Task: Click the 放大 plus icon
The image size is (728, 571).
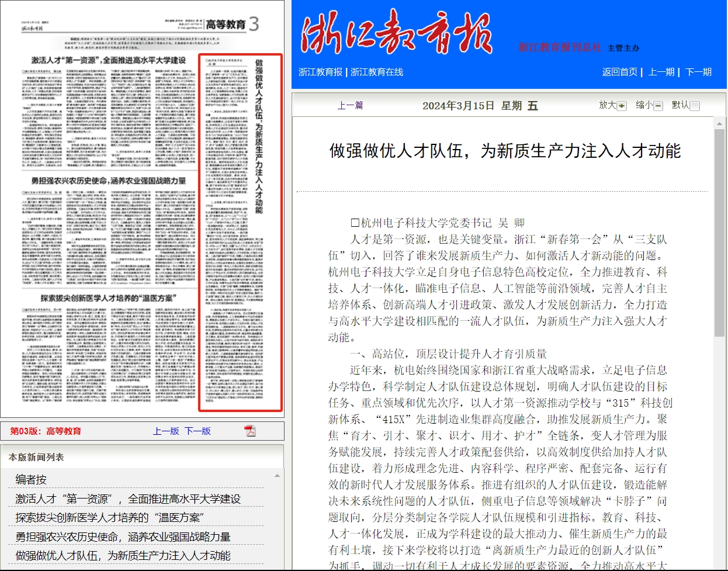Action: point(622,106)
